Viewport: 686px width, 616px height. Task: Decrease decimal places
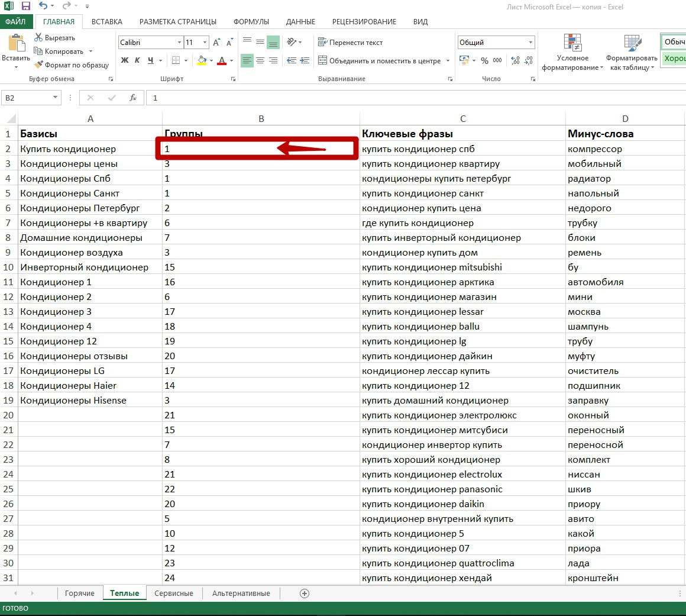[529, 60]
